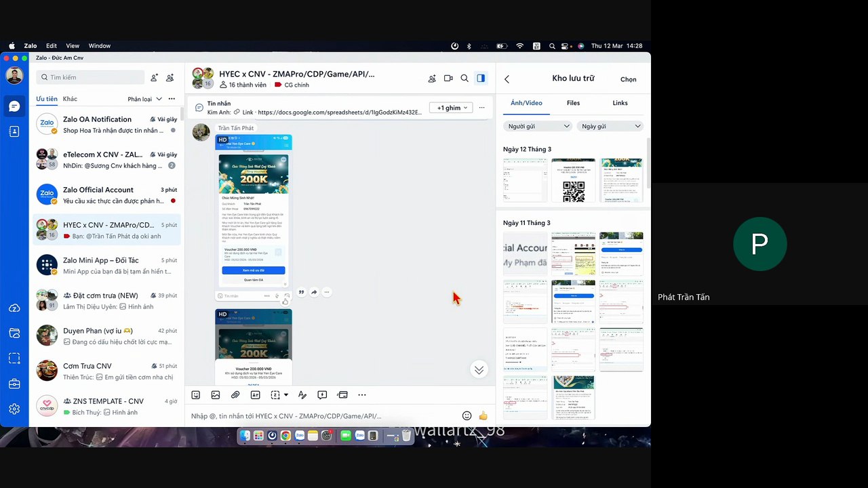Open the Edit menu in menu bar

click(x=52, y=46)
